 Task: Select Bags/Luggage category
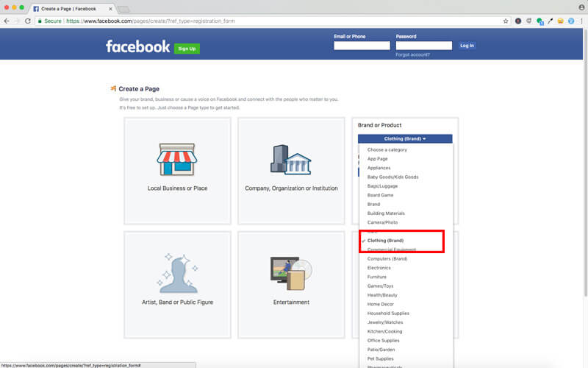tap(382, 186)
